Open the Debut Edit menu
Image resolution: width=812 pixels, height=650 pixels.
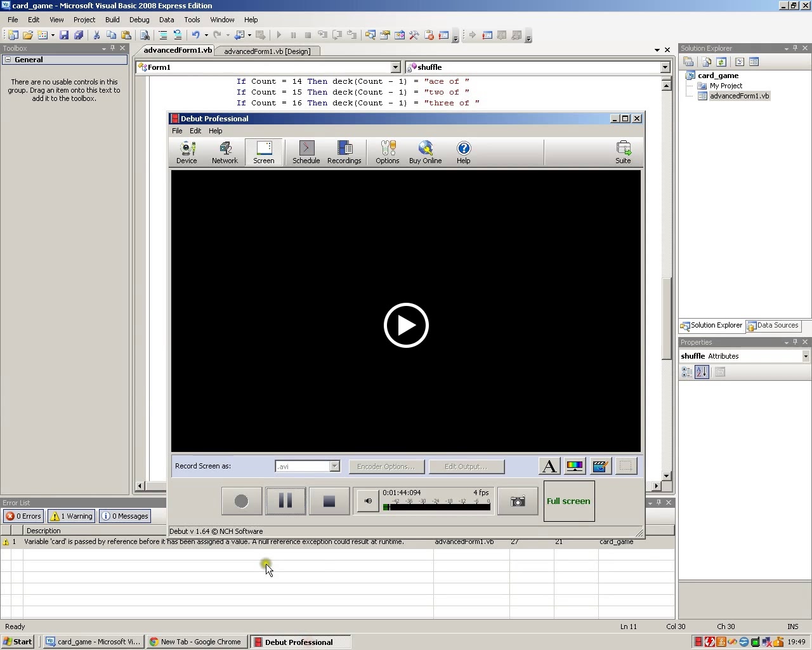pyautogui.click(x=195, y=131)
